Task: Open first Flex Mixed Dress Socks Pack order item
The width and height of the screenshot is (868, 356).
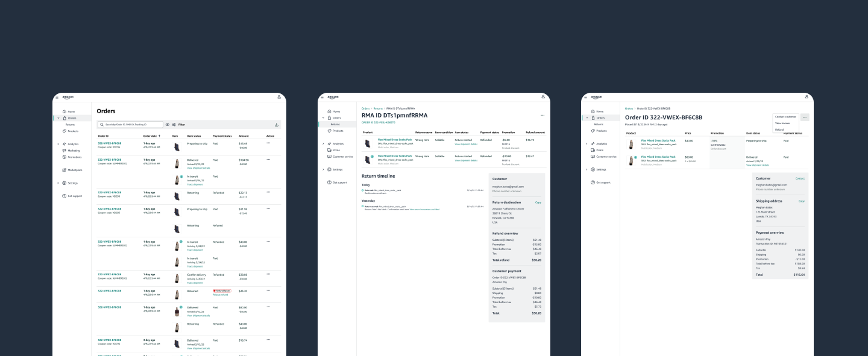Action: (x=658, y=141)
